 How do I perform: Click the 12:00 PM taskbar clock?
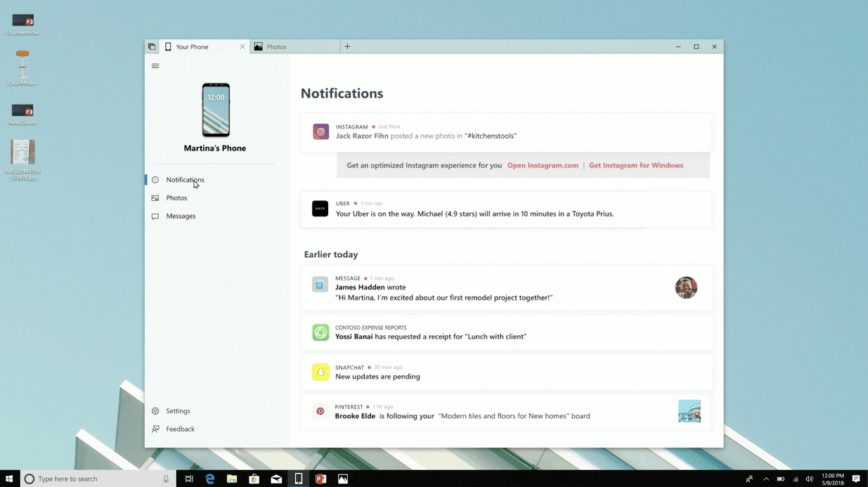[x=832, y=479]
